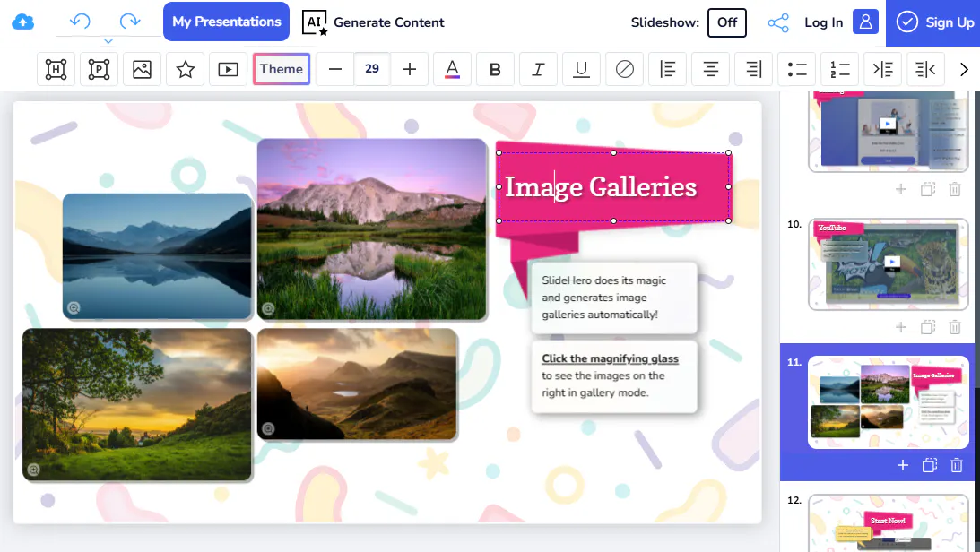This screenshot has height=552, width=980.
Task: Click the Image Galleries title text
Action: tap(601, 186)
